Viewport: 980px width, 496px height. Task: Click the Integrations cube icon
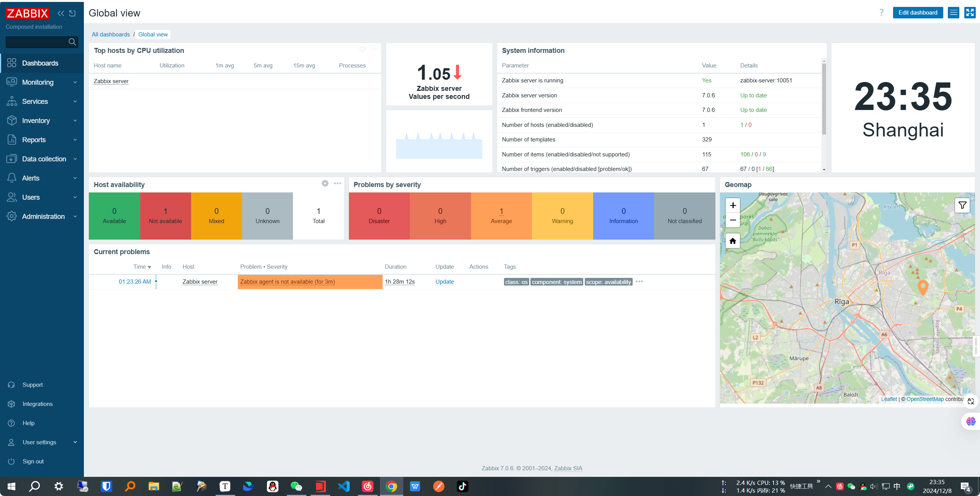coord(11,404)
